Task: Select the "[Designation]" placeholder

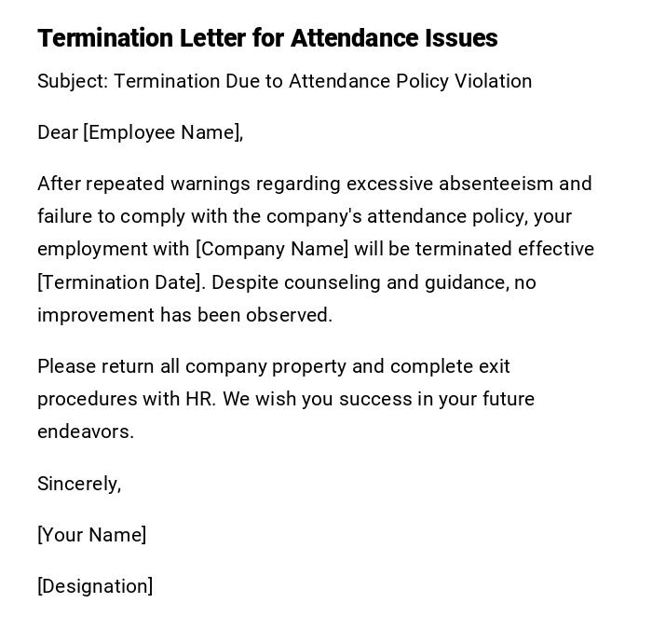Action: pos(95,586)
